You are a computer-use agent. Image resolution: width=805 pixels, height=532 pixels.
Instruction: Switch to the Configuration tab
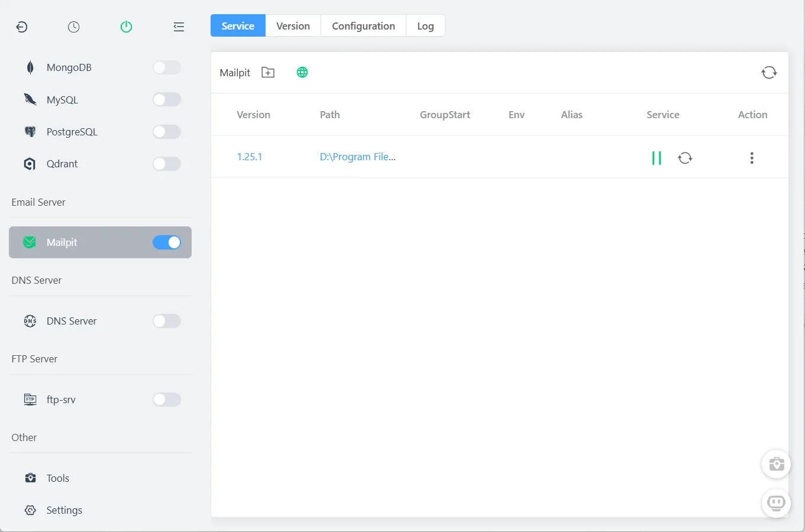click(363, 26)
